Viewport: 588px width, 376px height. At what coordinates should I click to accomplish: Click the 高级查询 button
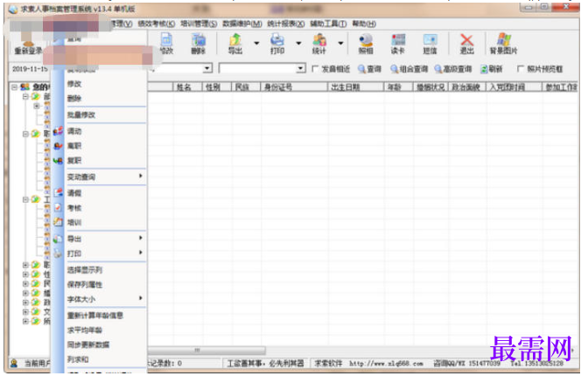tap(452, 68)
